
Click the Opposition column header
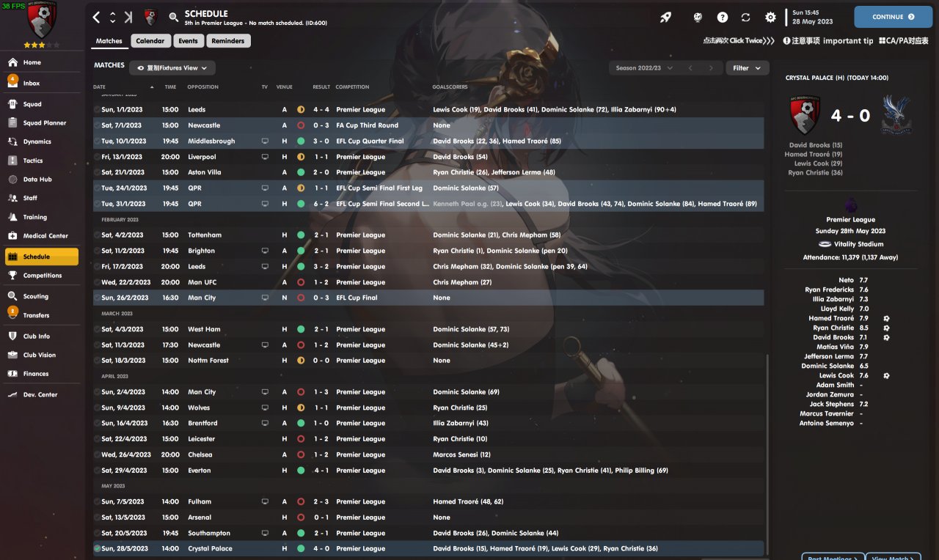(x=203, y=87)
